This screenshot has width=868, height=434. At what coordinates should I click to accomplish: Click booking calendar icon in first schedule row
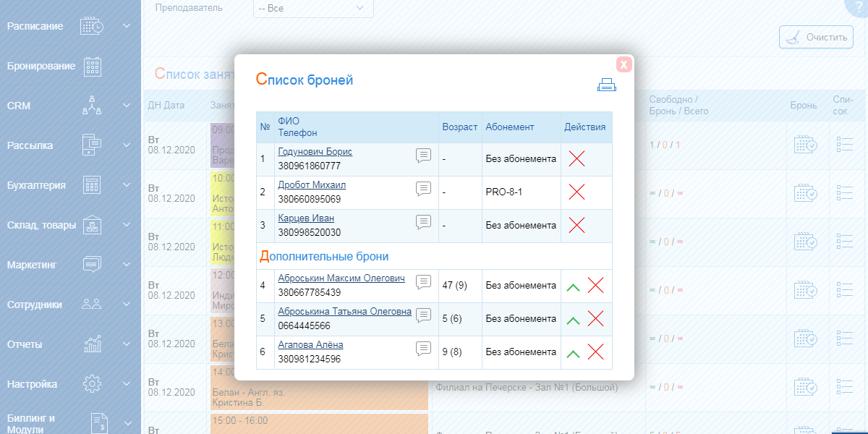click(x=805, y=145)
